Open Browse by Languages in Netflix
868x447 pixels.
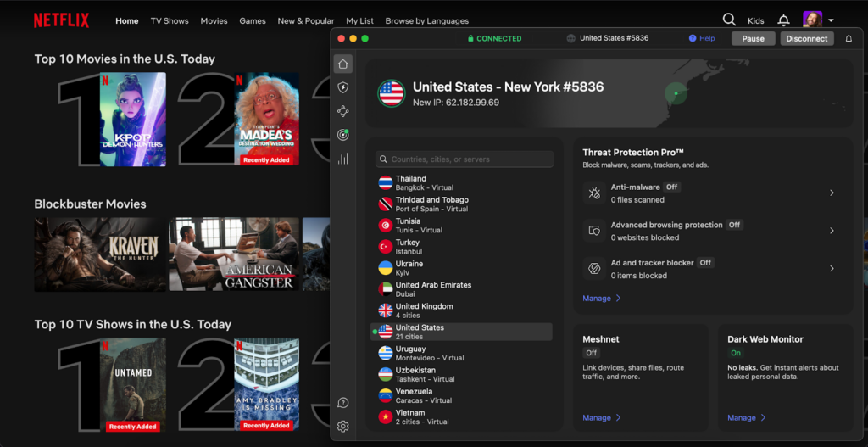tap(427, 21)
